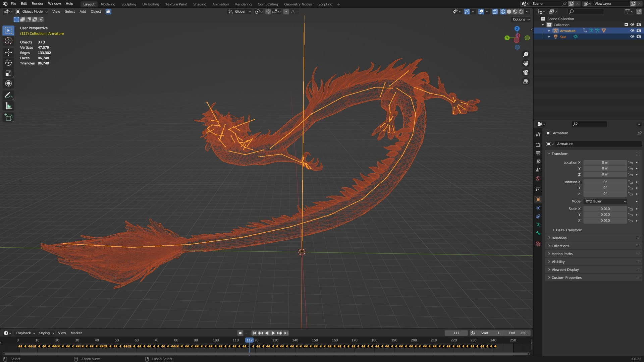The width and height of the screenshot is (644, 362).
Task: Toggle camera view using camera gizmo
Action: pos(526,72)
